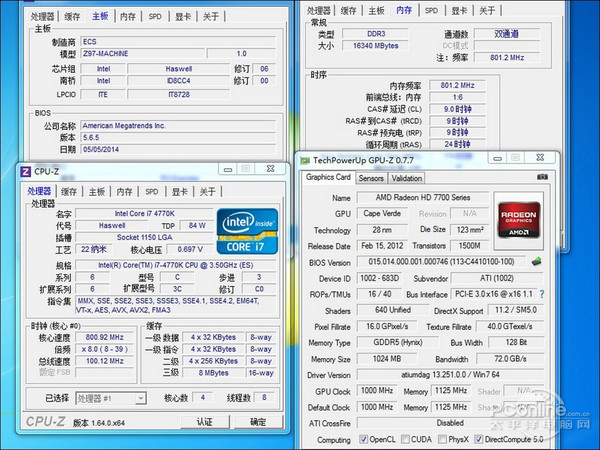Open the 处理器 #1 selection dropdown
The image size is (600, 450).
[110, 397]
